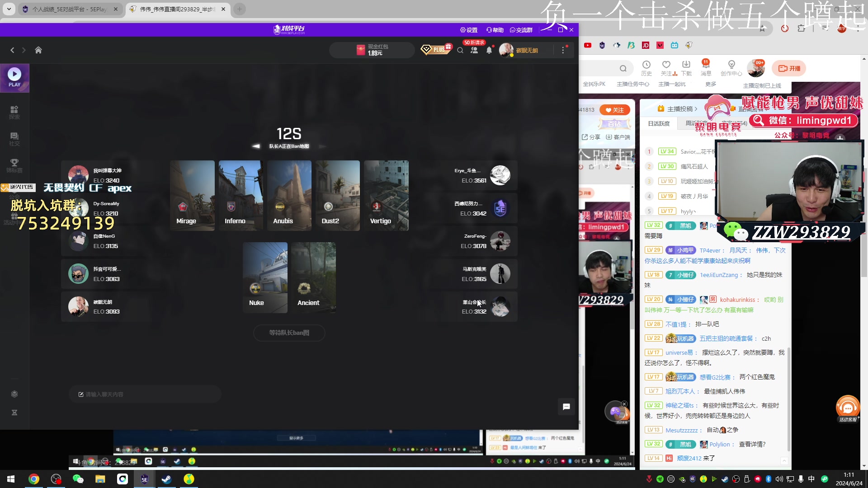Open the JD bookmark
The height and width of the screenshot is (488, 868).
click(646, 45)
